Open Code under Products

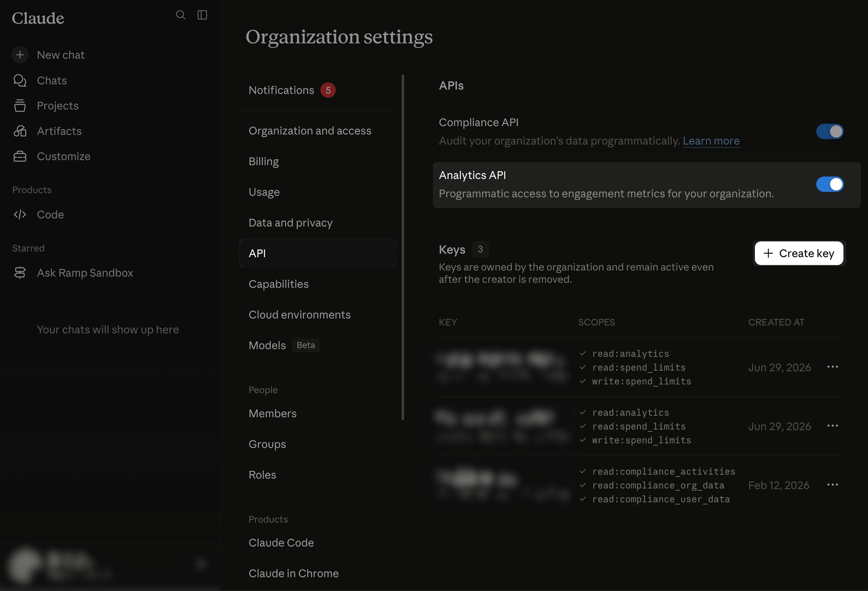[50, 215]
